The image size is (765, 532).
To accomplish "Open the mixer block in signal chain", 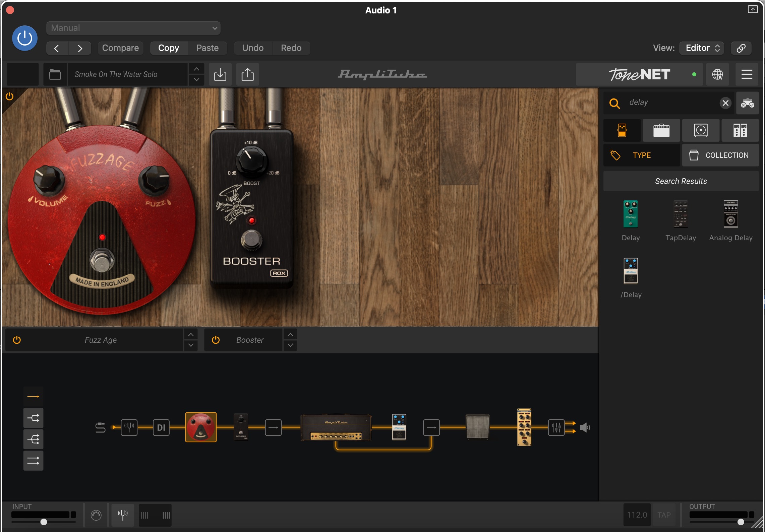I will 556,427.
